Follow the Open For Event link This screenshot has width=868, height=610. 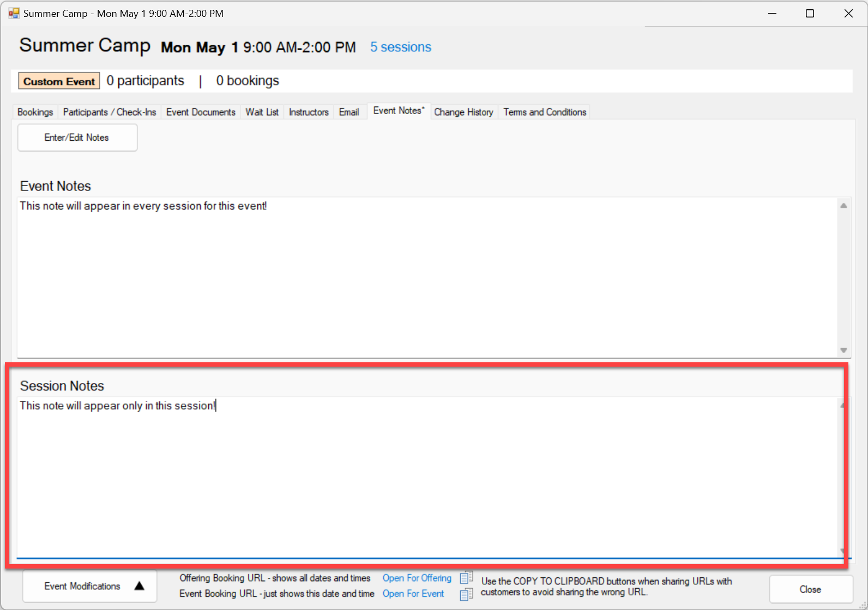pyautogui.click(x=413, y=594)
